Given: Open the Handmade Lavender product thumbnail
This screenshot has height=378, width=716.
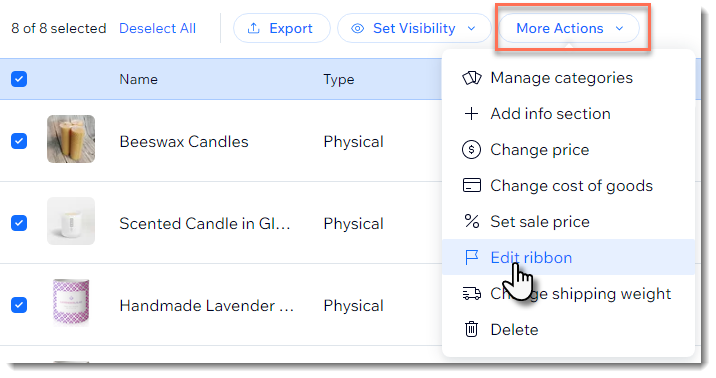Looking at the screenshot, I should (71, 302).
